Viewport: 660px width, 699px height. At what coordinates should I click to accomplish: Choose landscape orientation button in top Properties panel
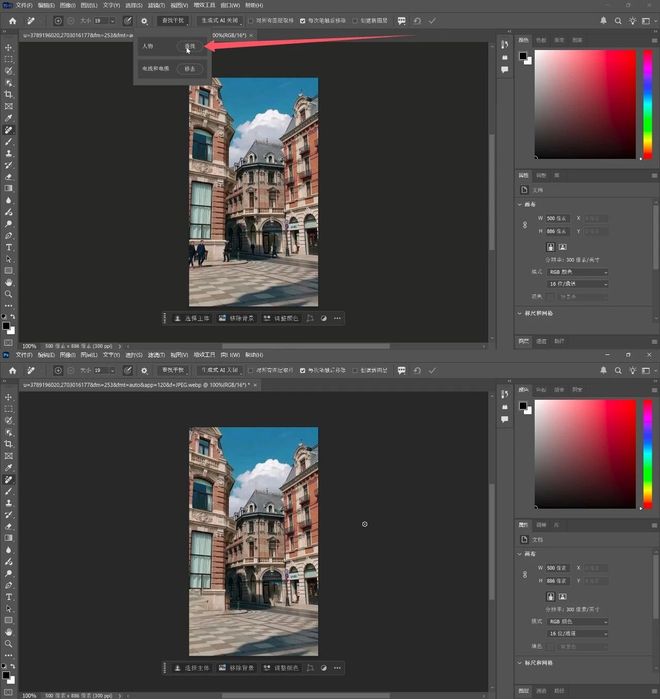[x=563, y=247]
